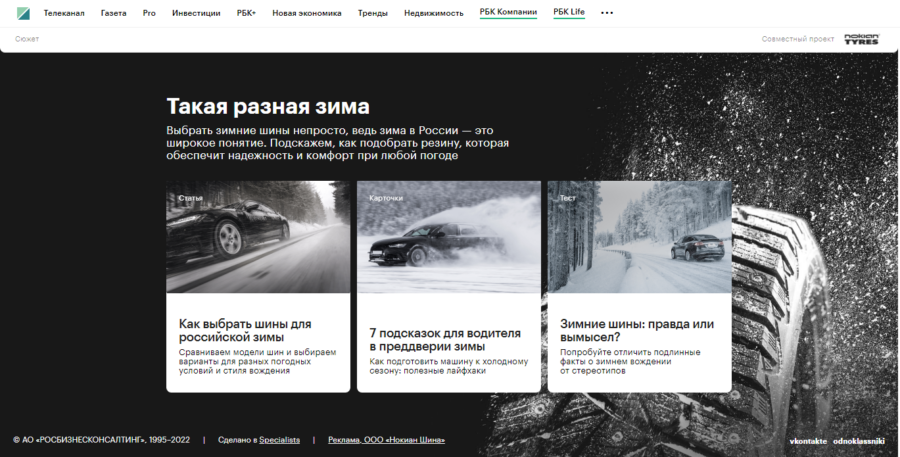Select the Недвижимость menu item
Image resolution: width=900 pixels, height=457 pixels.
433,13
